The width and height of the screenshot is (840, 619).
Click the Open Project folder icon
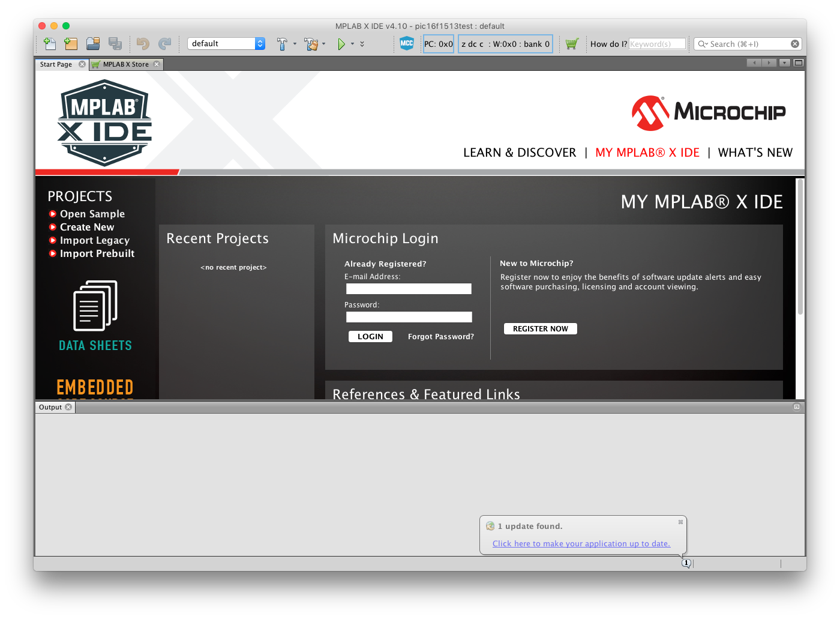tap(93, 44)
